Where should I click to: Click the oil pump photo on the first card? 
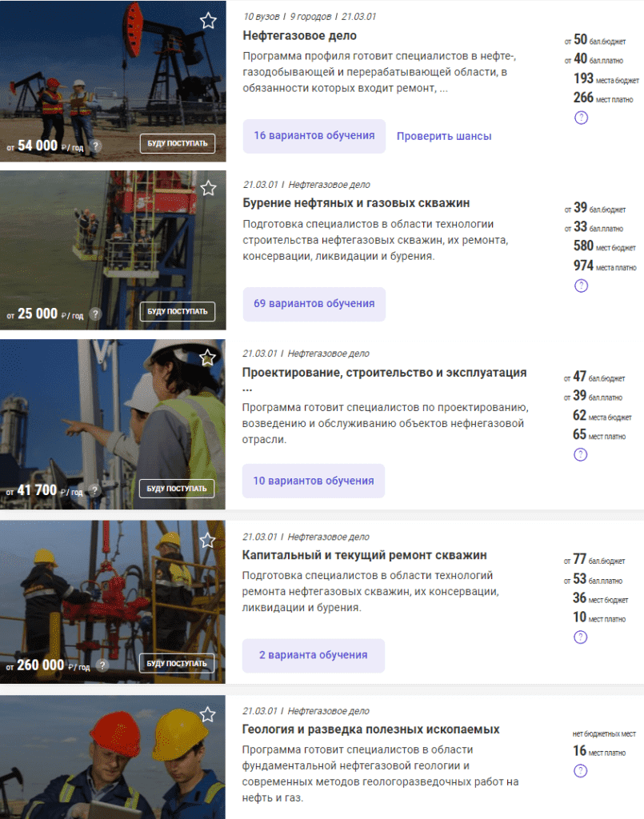coord(112,72)
